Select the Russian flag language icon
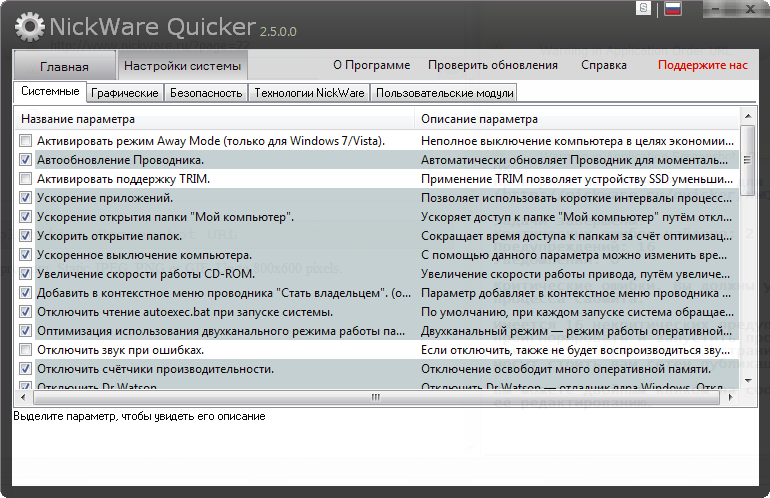This screenshot has height=498, width=770. point(673,8)
